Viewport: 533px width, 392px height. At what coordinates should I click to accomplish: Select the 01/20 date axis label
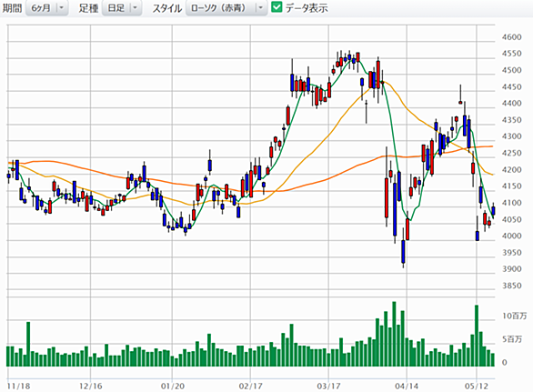(172, 387)
